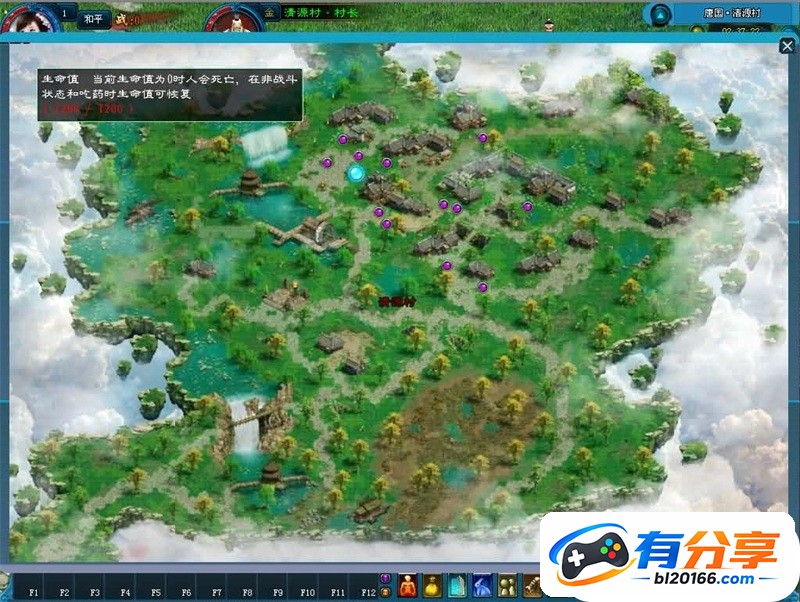
Task: Click the level 1 badge beside the portrait
Action: pos(64,14)
